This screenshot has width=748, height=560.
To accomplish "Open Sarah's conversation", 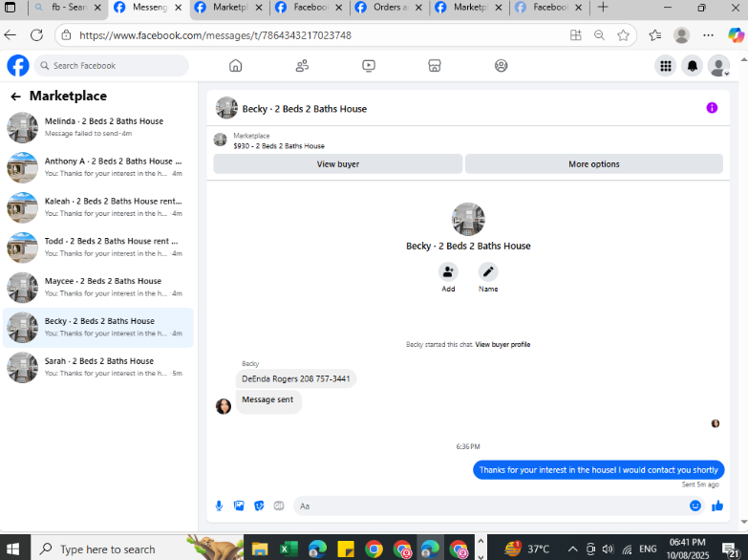I will [x=98, y=368].
